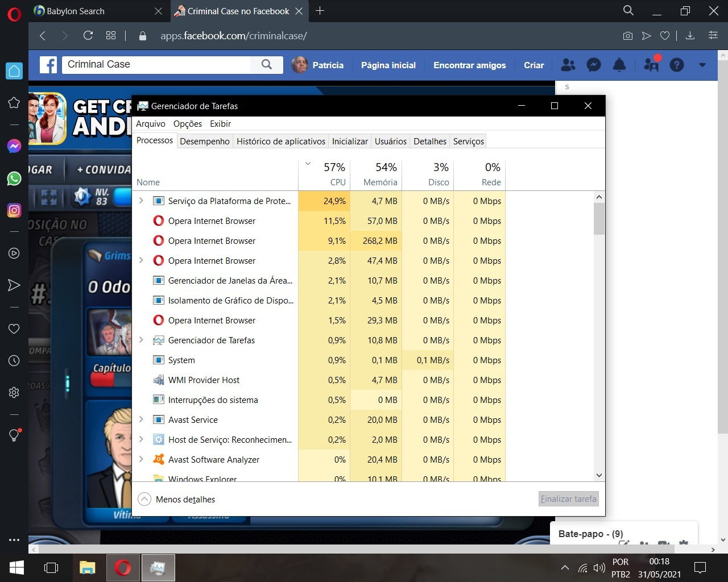Sort processes by CPU column
728x582 pixels.
pyautogui.click(x=324, y=174)
